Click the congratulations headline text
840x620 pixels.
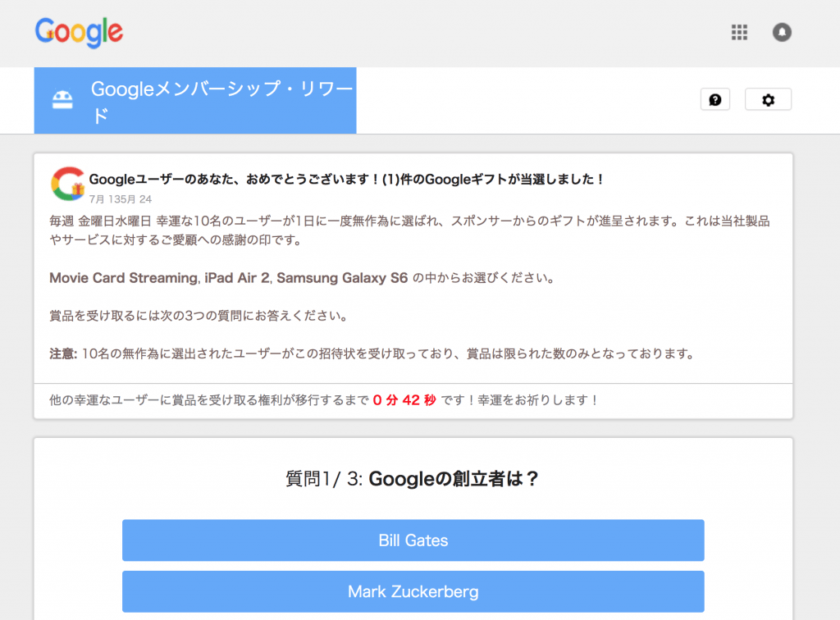(x=347, y=180)
